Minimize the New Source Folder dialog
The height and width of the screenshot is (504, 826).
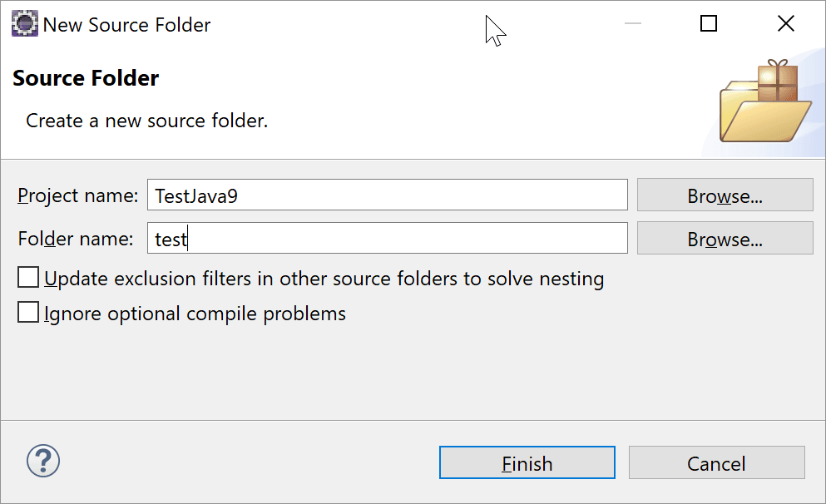(x=632, y=23)
